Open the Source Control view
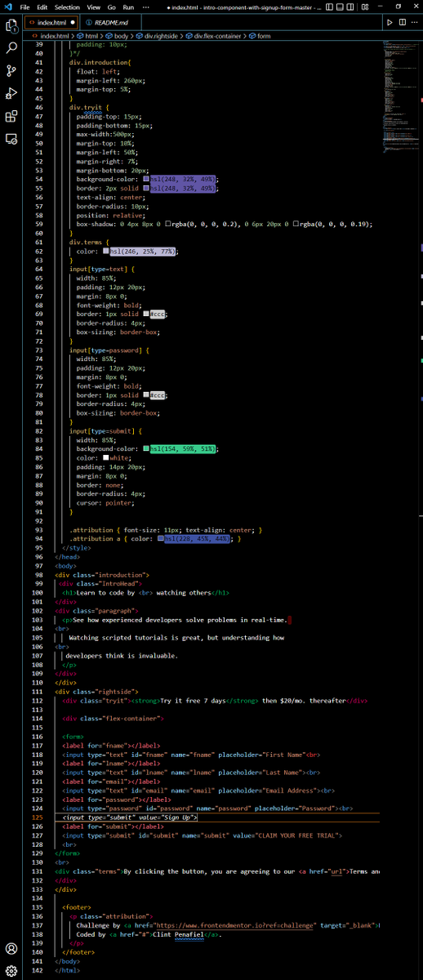The height and width of the screenshot is (980, 423). 11,71
